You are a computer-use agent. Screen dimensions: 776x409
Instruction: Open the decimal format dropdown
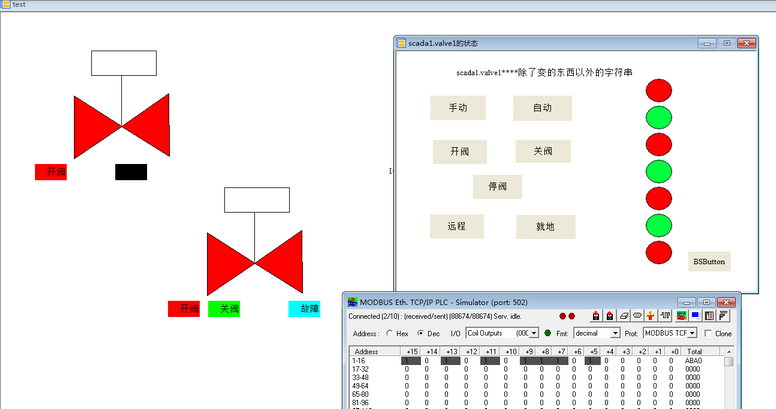tap(615, 333)
